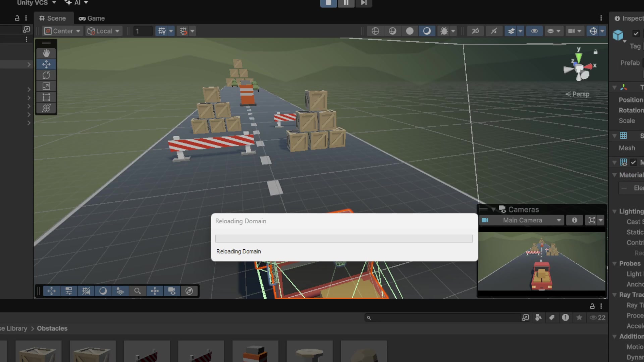Switch to the Scene tab
This screenshot has height=362, width=644.
tap(52, 18)
